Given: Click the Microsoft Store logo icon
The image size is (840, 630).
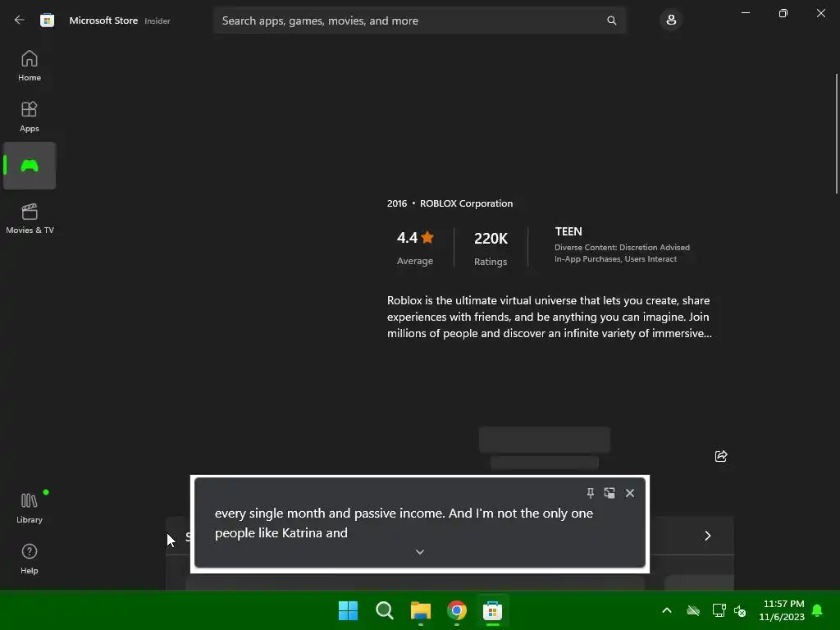Looking at the screenshot, I should click(x=47, y=21).
